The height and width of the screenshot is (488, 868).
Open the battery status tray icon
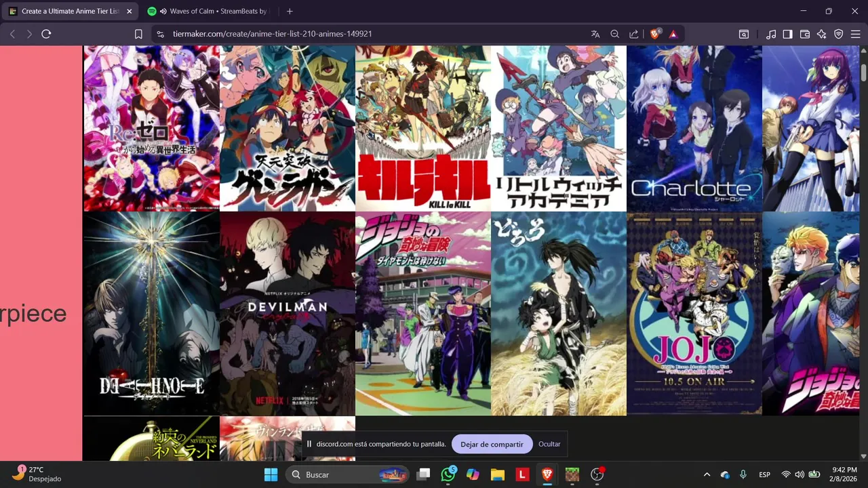pos(814,474)
